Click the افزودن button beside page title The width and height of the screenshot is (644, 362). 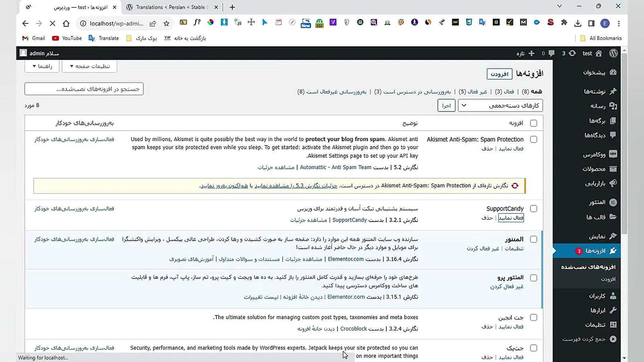499,74
